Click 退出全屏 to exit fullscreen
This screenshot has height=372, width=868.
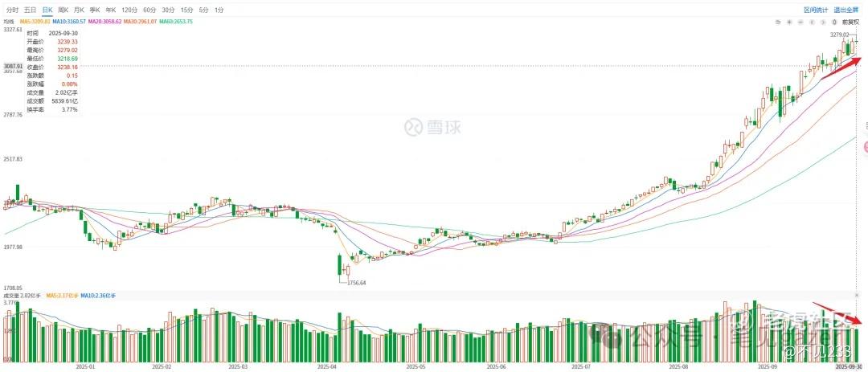click(x=847, y=10)
